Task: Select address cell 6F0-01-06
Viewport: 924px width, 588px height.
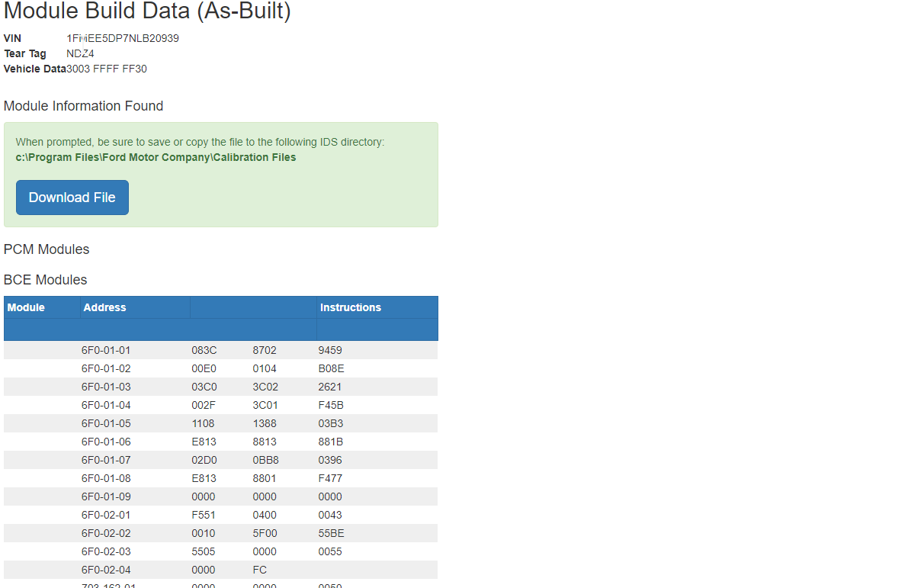Action: [106, 442]
